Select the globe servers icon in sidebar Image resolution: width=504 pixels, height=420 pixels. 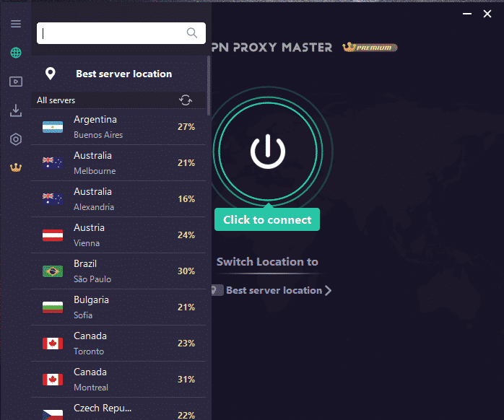16,53
